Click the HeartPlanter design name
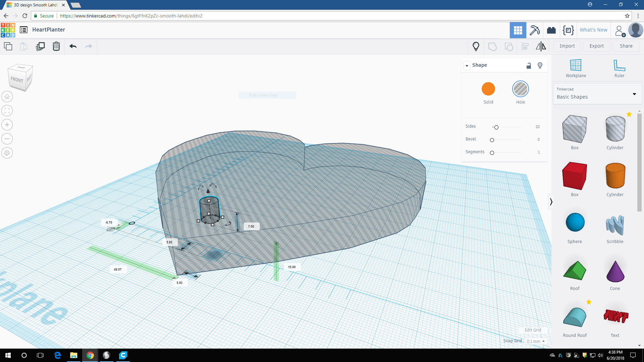 (49, 29)
